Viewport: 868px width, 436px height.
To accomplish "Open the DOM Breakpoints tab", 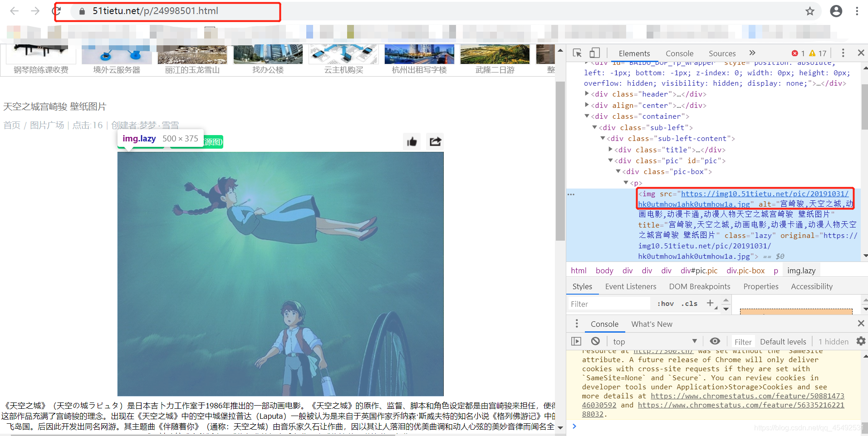I will tap(700, 286).
